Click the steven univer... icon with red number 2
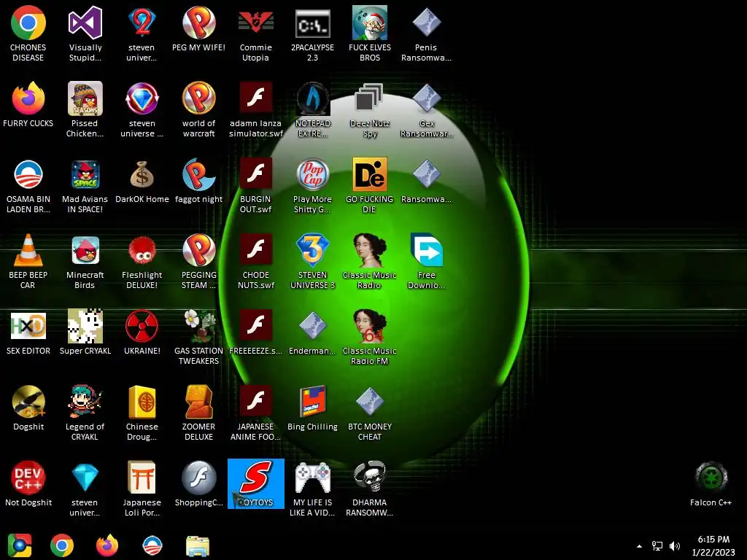Image resolution: width=747 pixels, height=560 pixels. (142, 23)
